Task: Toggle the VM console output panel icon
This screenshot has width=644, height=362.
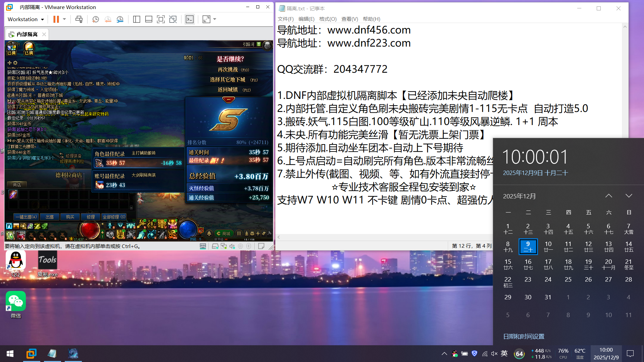Action: click(x=190, y=19)
